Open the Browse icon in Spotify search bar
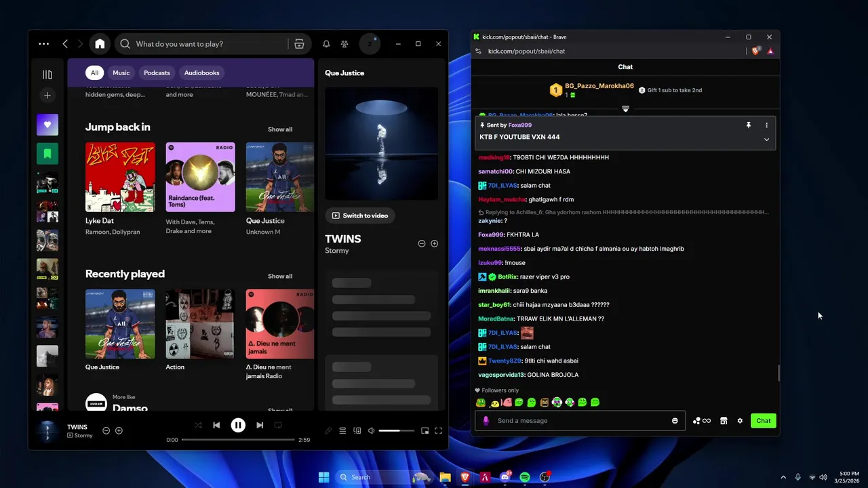This screenshot has width=868, height=488. point(299,44)
